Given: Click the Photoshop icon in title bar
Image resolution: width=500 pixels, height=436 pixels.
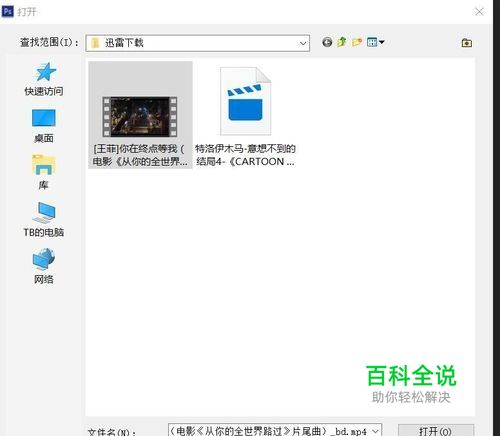Looking at the screenshot, I should click(x=8, y=11).
